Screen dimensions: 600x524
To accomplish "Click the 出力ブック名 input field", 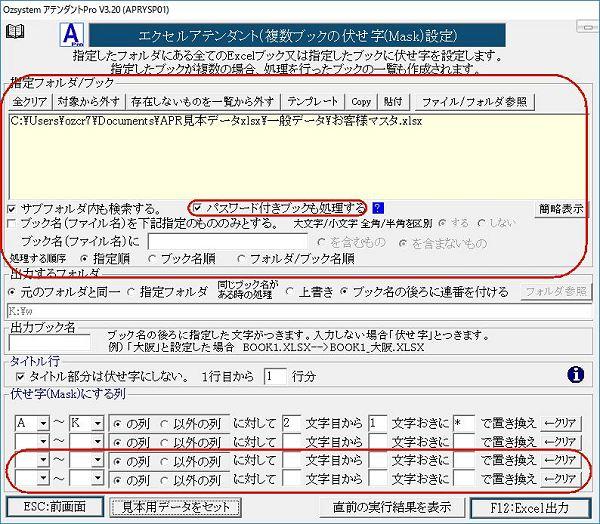I will click(50, 343).
